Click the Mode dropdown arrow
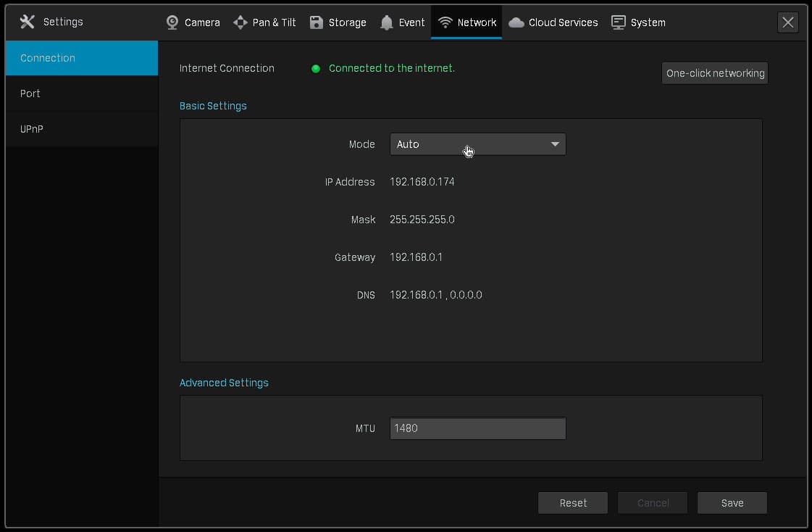The height and width of the screenshot is (532, 812). pos(555,144)
